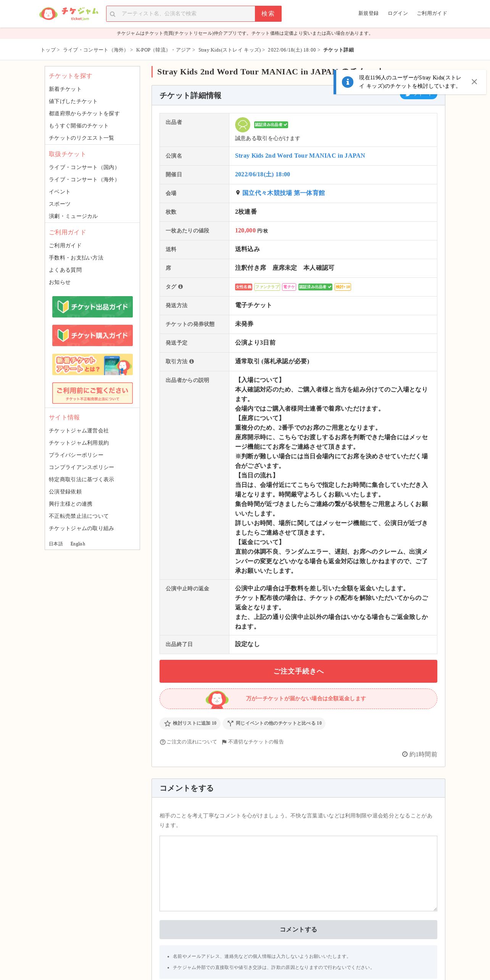Focus the artist name search field
490x980 pixels.
tap(181, 14)
